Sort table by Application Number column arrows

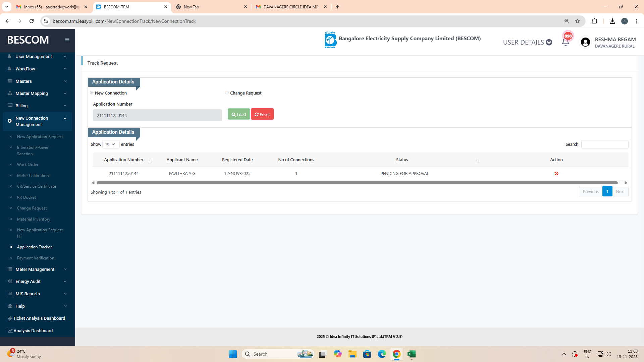coord(150,161)
